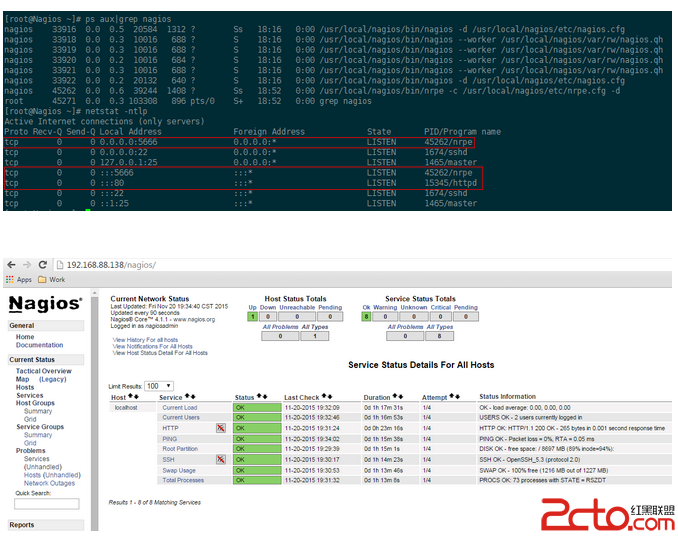Click OK status cell for PING
The height and width of the screenshot is (541, 678).
click(x=257, y=439)
